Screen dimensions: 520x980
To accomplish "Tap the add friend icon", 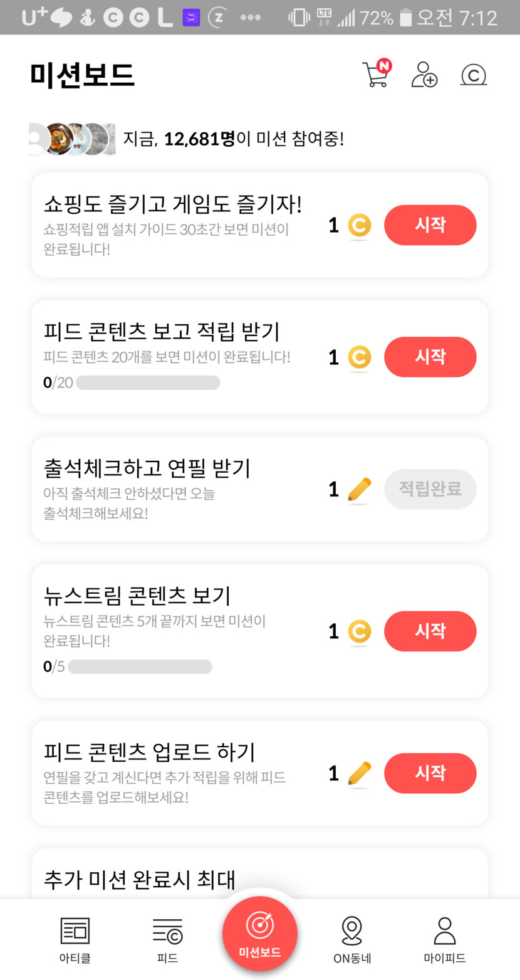I will pyautogui.click(x=424, y=75).
